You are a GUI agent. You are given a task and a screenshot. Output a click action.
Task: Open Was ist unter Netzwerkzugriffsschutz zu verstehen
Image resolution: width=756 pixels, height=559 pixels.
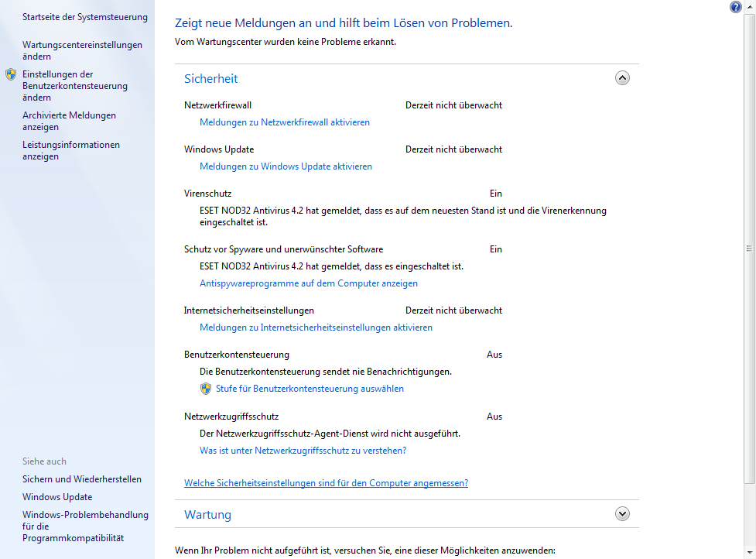(303, 451)
